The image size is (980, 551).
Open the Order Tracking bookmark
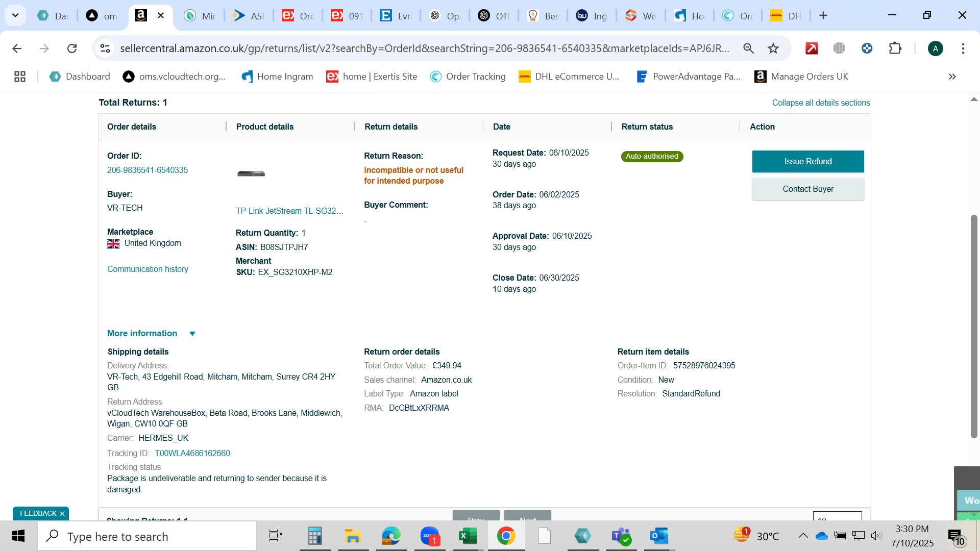(468, 77)
